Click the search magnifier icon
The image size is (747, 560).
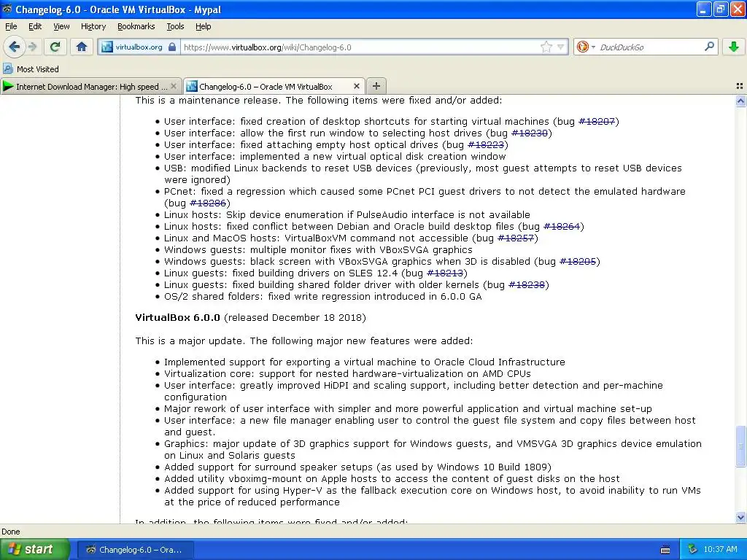pos(709,47)
